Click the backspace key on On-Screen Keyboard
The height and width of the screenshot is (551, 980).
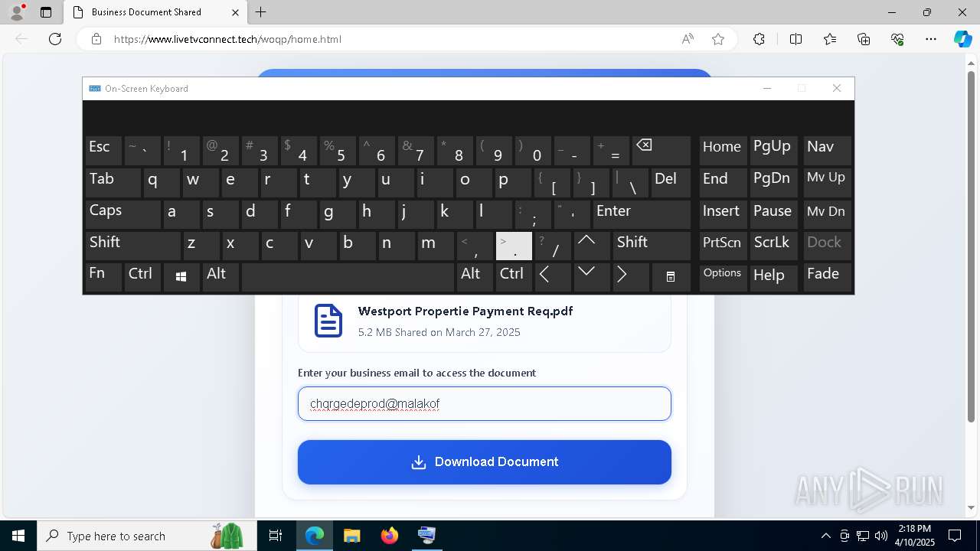(661, 151)
